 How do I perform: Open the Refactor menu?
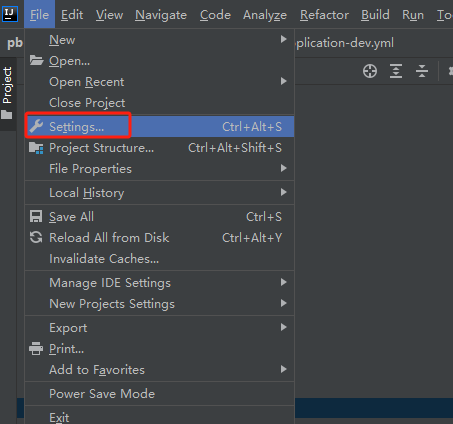tap(324, 15)
